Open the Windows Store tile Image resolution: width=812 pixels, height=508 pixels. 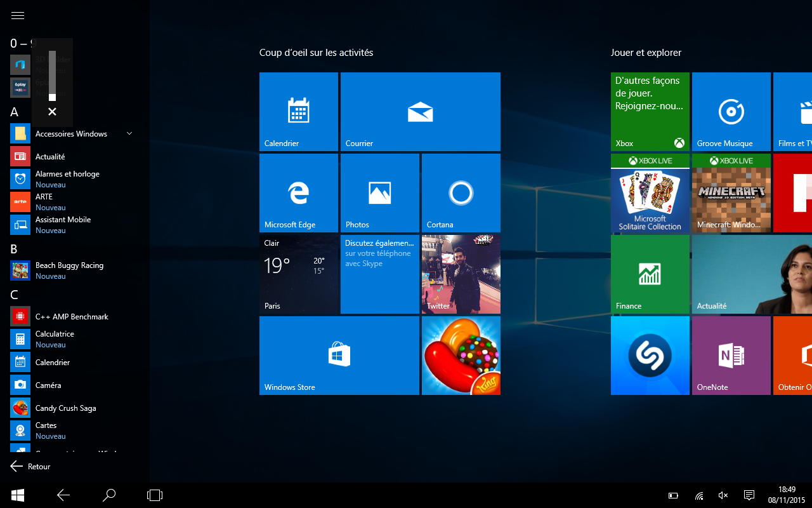pyautogui.click(x=339, y=356)
